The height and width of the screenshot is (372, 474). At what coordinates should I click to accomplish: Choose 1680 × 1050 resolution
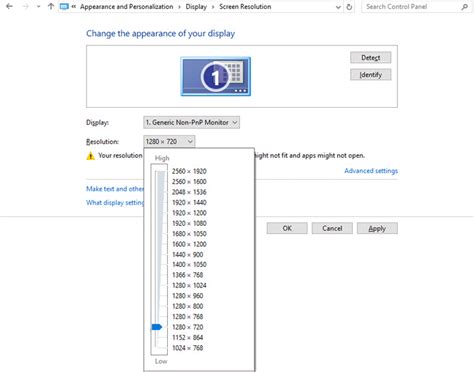pos(189,233)
